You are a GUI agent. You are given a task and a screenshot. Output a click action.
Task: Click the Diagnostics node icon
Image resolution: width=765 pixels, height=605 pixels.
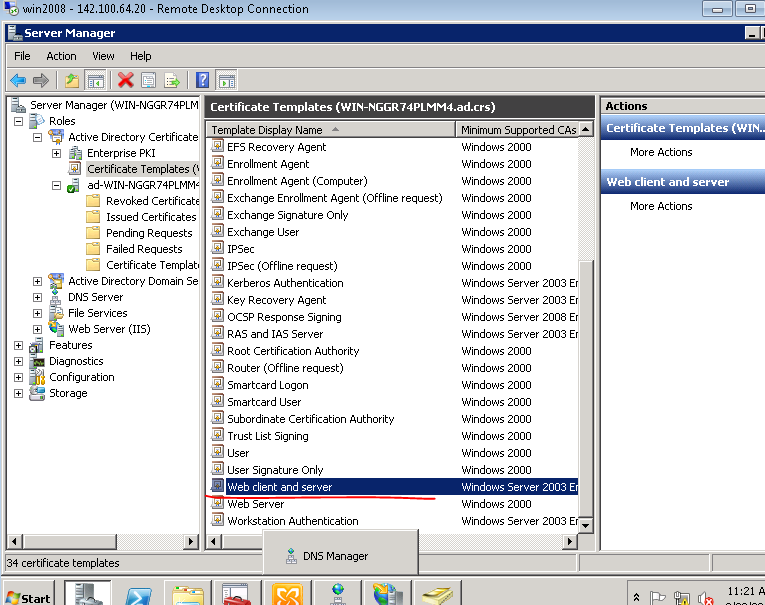click(37, 361)
